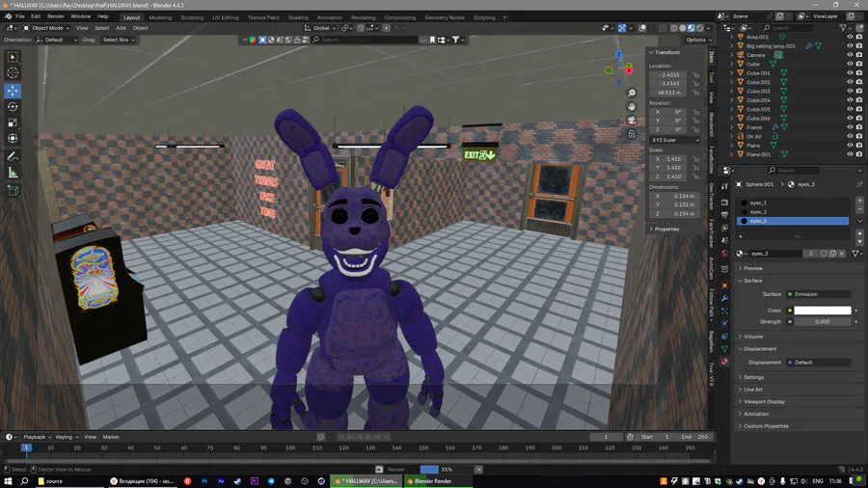Click the outliner search field

pyautogui.click(x=788, y=28)
